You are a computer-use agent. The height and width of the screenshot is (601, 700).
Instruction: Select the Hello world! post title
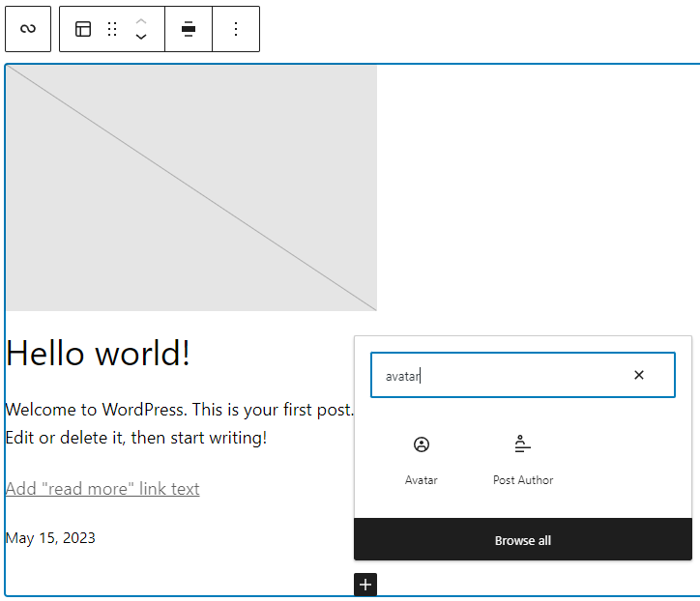click(99, 353)
